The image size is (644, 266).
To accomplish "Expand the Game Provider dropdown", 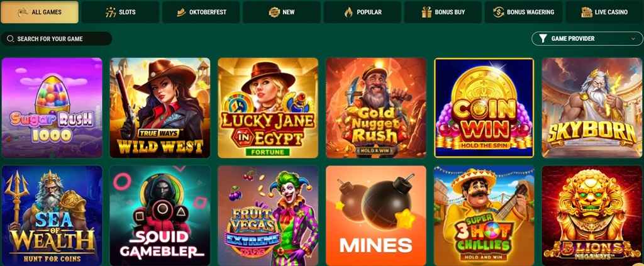I will [587, 38].
